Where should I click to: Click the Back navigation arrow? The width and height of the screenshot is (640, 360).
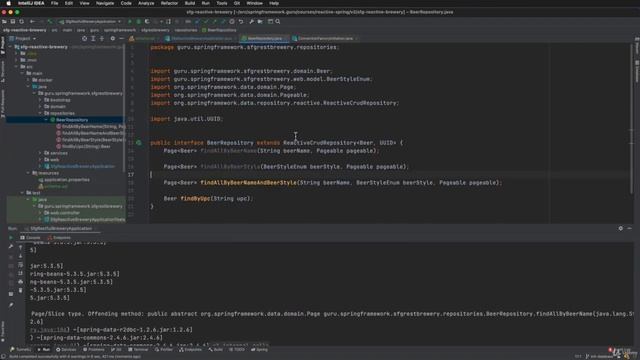tap(32, 21)
